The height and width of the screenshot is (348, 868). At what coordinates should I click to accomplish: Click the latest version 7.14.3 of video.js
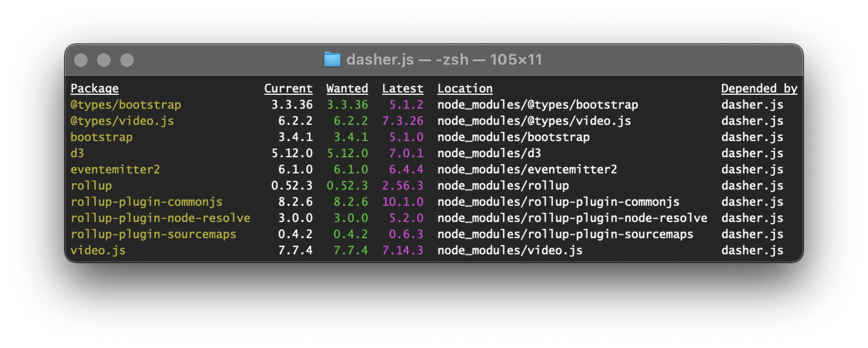[x=403, y=250]
